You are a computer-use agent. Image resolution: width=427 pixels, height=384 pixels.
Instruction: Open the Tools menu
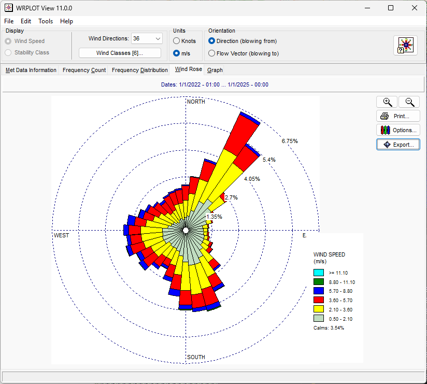[x=46, y=21]
